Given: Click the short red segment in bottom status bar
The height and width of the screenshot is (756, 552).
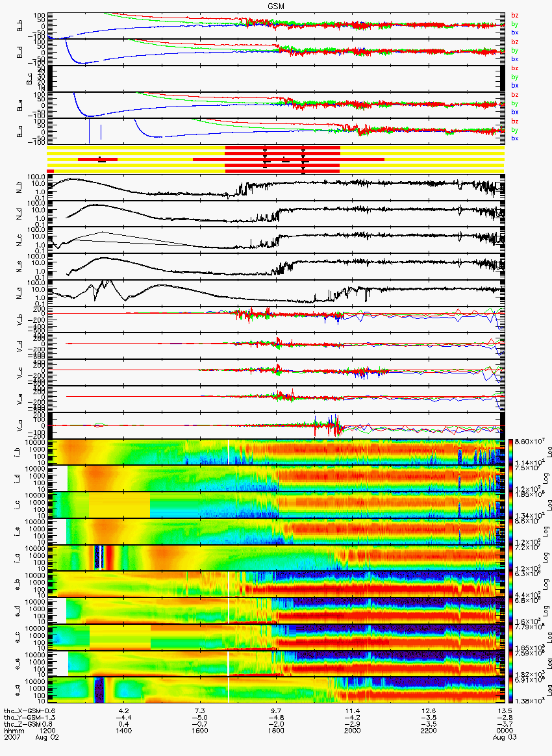Looking at the screenshot, I should click(x=50, y=171).
